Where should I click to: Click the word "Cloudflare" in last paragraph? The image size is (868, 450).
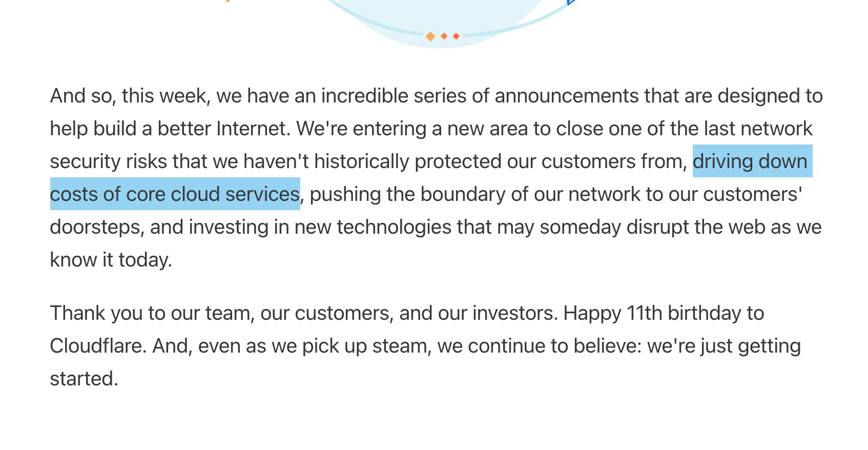[x=98, y=346]
